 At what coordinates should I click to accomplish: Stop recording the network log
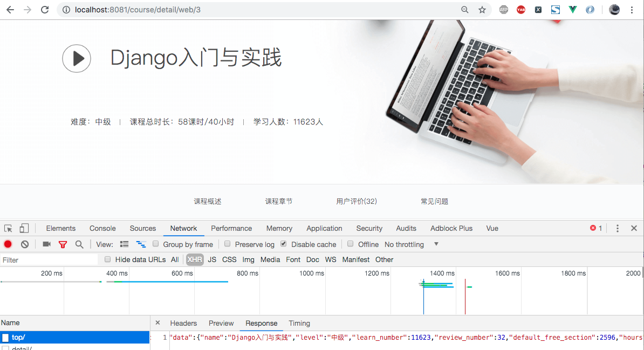click(8, 244)
